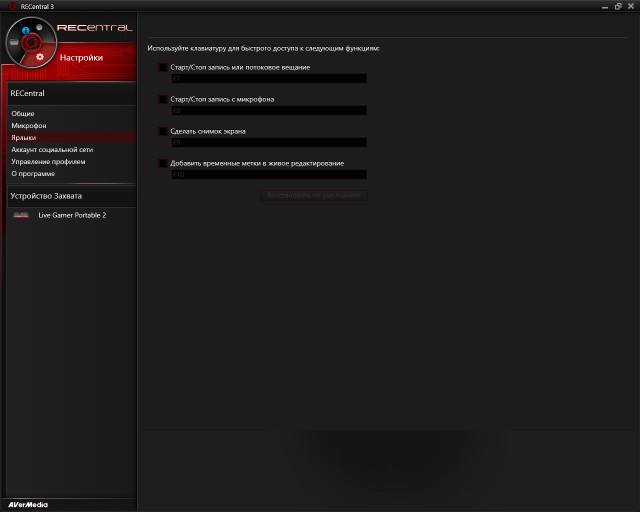Tick the take screenshot hotkey checkbox
Screen dimensions: 640x512
point(163,131)
